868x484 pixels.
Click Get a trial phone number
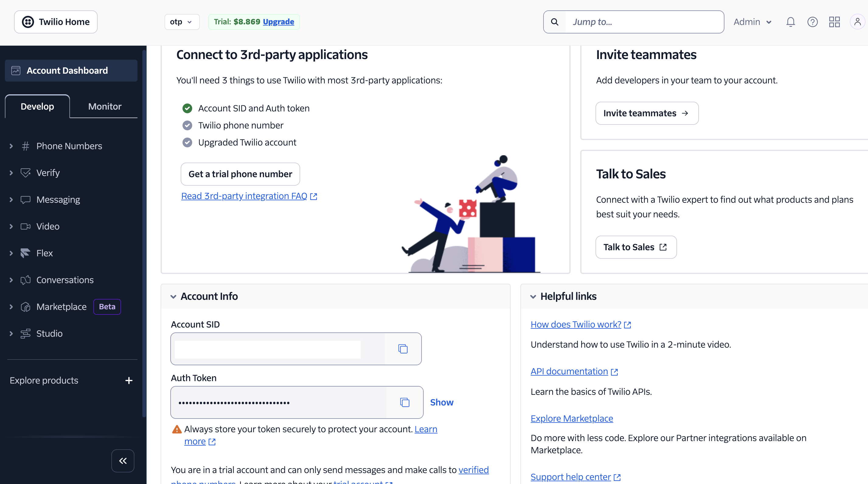point(240,174)
